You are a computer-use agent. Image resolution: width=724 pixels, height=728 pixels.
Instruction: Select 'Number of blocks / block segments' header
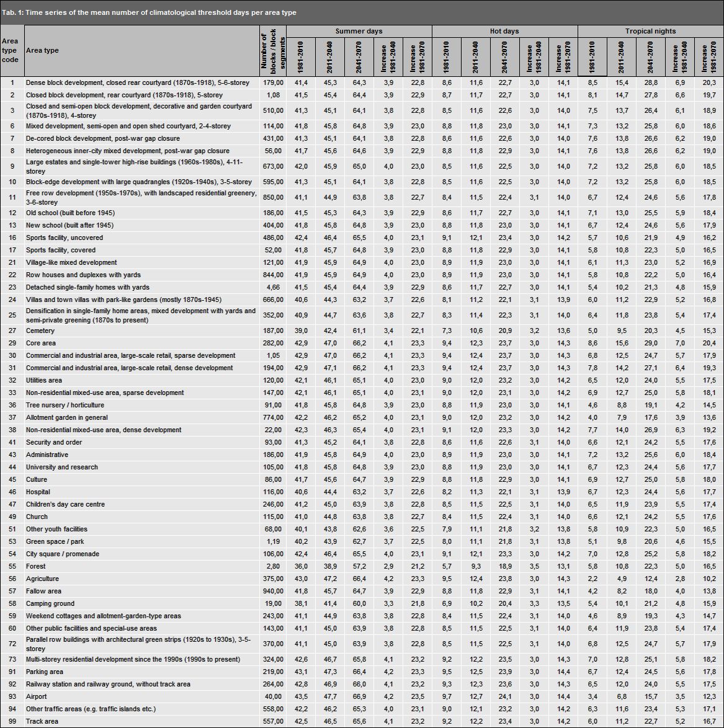click(272, 50)
